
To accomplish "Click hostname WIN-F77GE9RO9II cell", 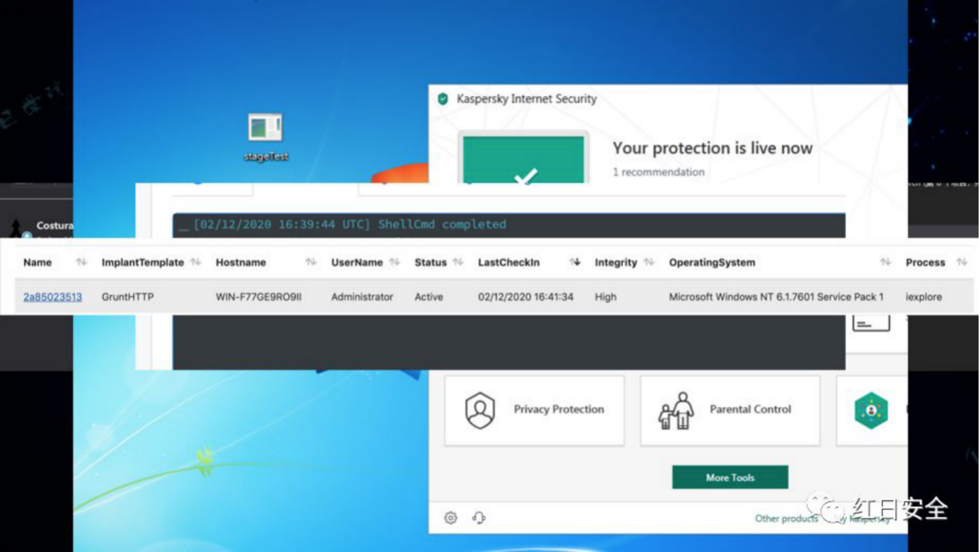I will [258, 297].
